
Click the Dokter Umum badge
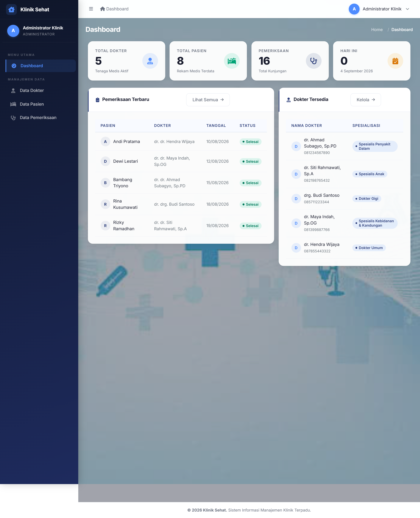click(369, 248)
